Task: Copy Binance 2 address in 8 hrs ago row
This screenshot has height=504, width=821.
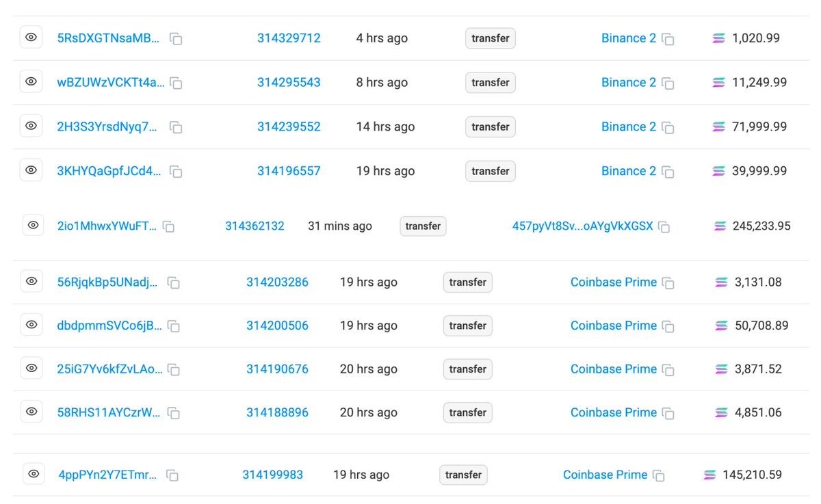Action: (668, 83)
